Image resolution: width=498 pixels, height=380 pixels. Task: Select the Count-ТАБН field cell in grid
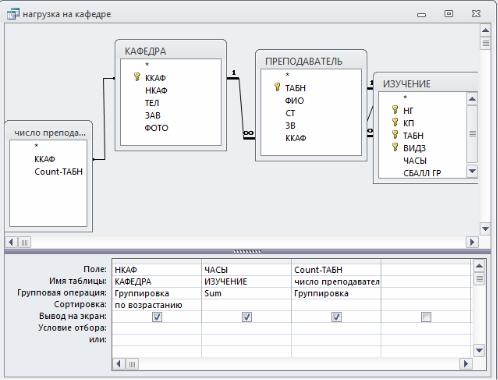click(x=336, y=269)
